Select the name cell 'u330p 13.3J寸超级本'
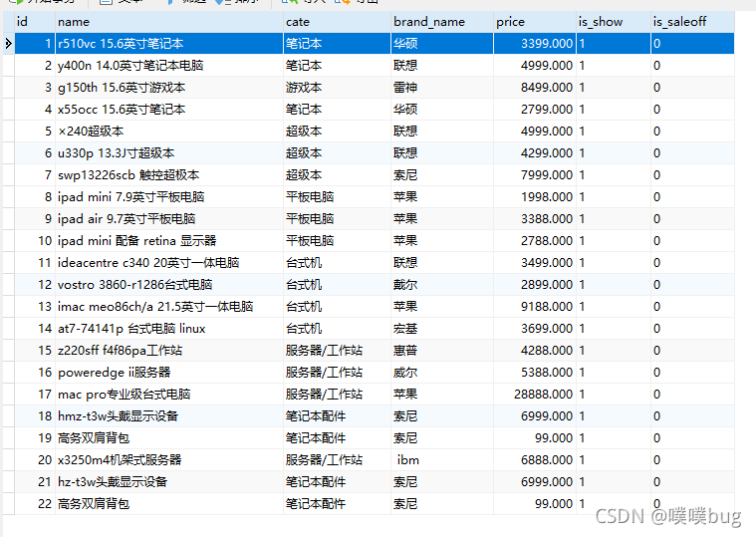756x537 pixels. [x=168, y=153]
